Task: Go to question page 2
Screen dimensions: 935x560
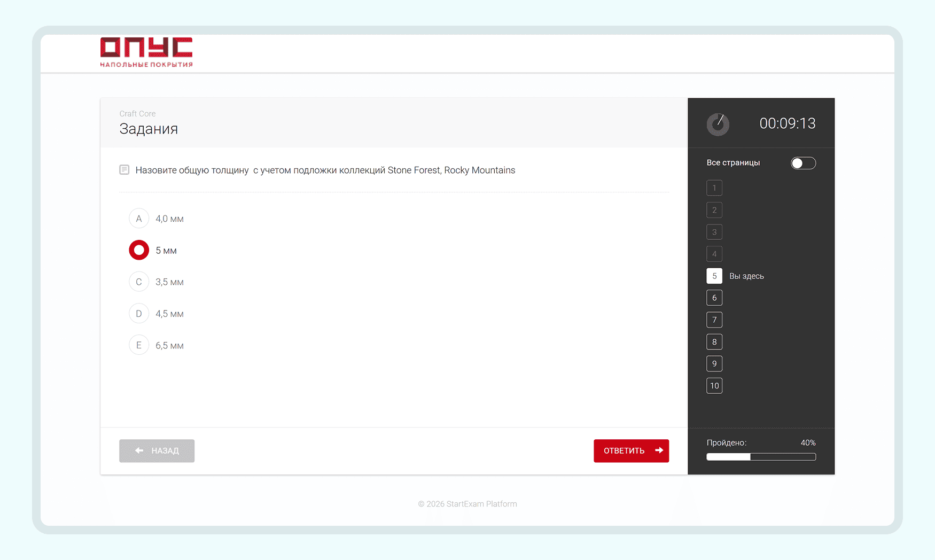Action: tap(714, 210)
